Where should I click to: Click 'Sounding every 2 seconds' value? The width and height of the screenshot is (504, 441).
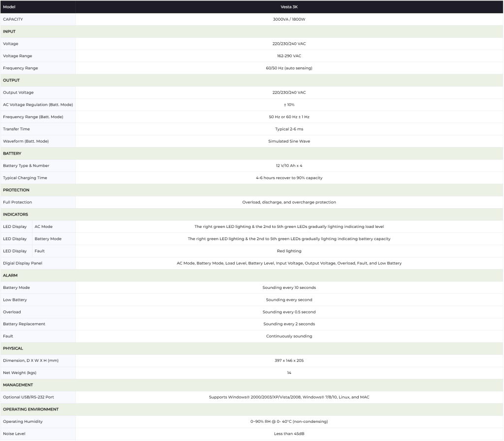point(289,324)
